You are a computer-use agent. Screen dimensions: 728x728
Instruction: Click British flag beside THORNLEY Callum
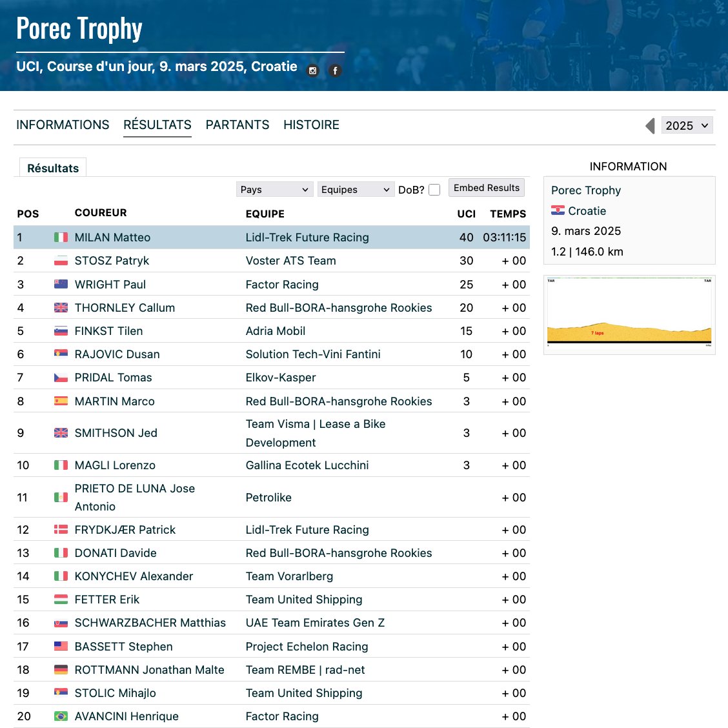(x=61, y=307)
